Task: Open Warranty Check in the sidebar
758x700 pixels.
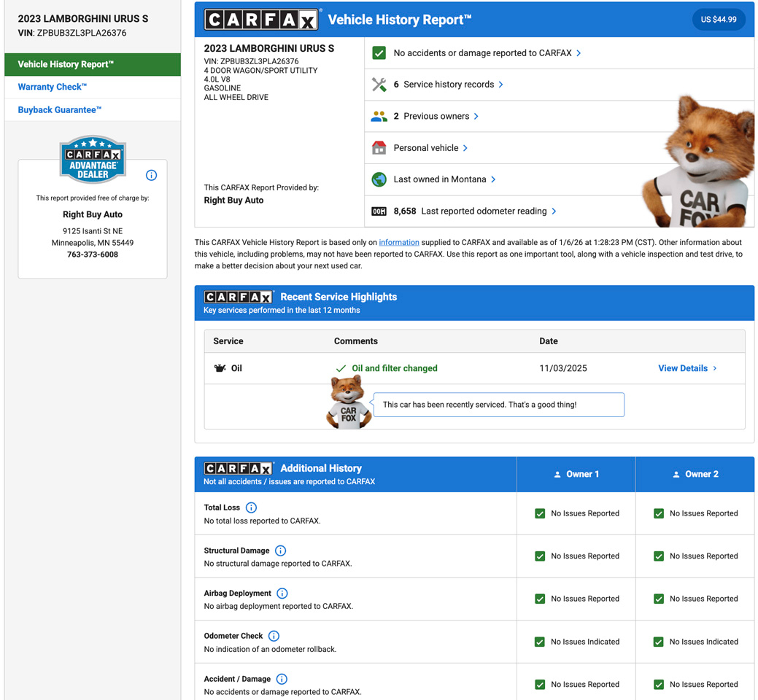Action: coord(53,87)
